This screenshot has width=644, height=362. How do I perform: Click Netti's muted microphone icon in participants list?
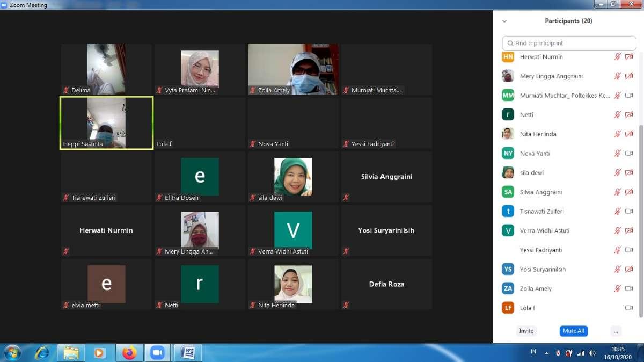click(617, 114)
